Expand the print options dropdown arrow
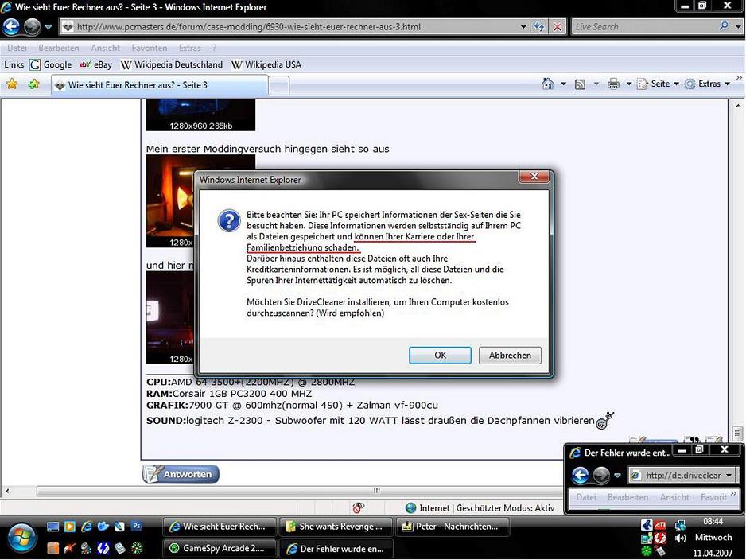The height and width of the screenshot is (560, 746). coord(628,84)
